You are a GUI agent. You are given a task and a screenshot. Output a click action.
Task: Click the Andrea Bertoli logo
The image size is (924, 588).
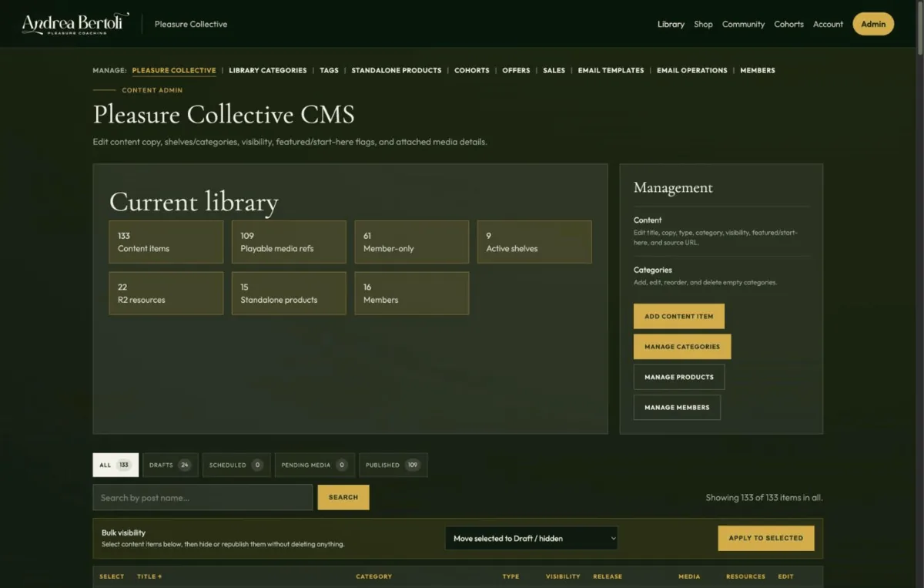point(75,24)
